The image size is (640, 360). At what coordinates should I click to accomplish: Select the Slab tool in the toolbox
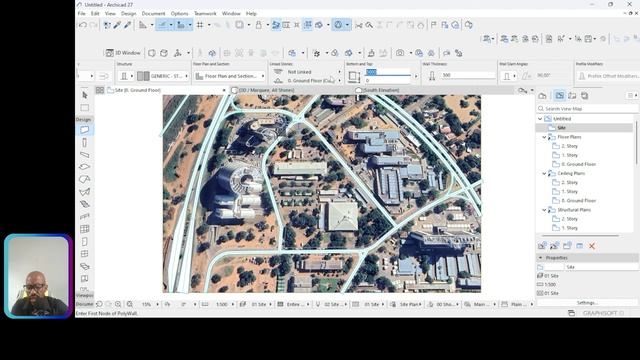84,167
